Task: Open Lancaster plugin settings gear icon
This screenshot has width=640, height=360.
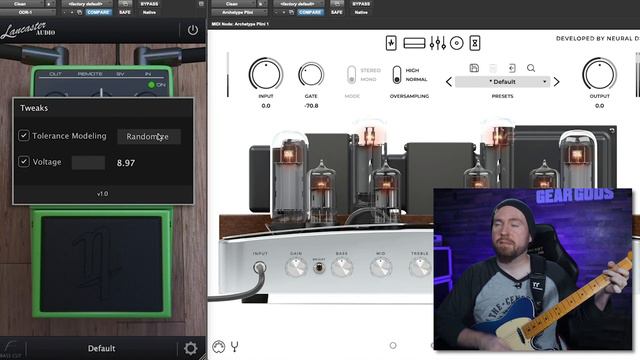Action: 191,348
